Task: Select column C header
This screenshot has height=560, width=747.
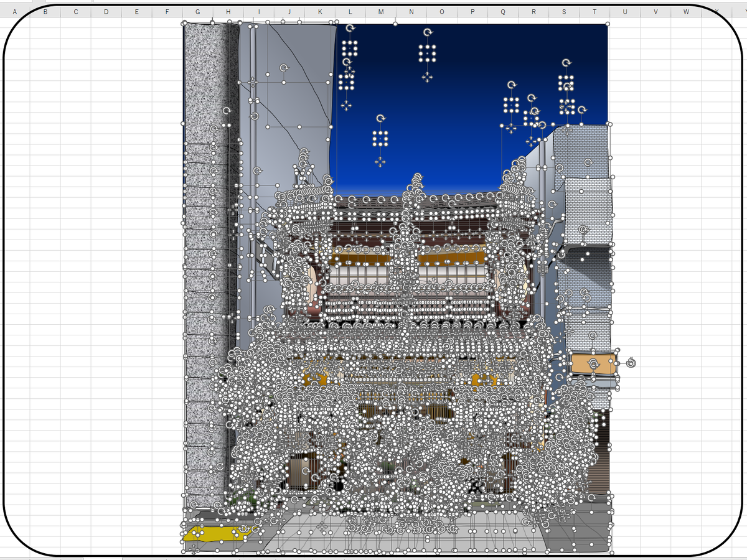Action: coord(75,11)
